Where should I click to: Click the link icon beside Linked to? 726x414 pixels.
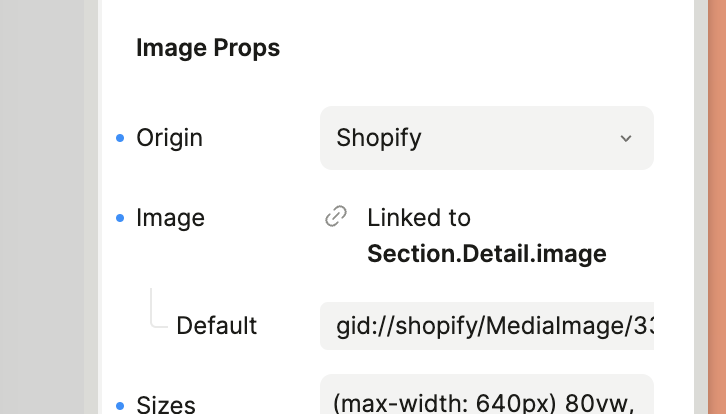tap(336, 217)
